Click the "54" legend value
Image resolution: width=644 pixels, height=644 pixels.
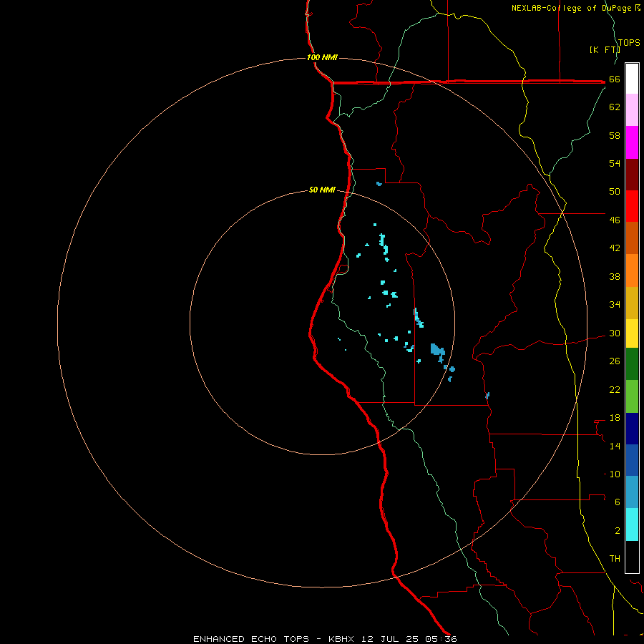[615, 163]
